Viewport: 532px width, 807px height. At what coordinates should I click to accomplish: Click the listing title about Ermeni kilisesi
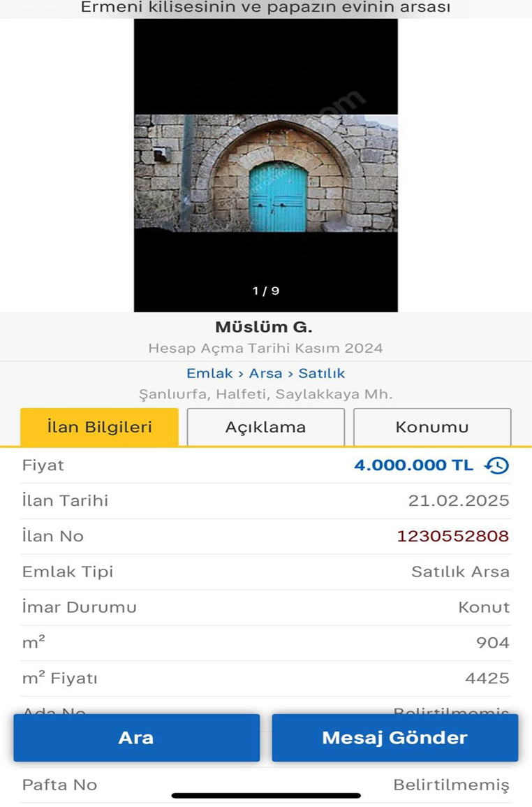coord(265,8)
